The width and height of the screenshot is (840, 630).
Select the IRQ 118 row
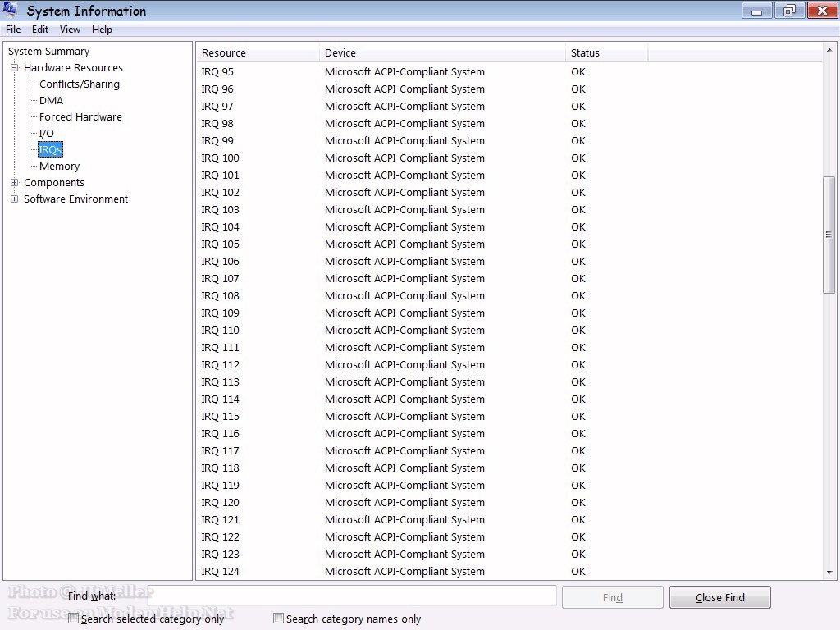click(509, 468)
